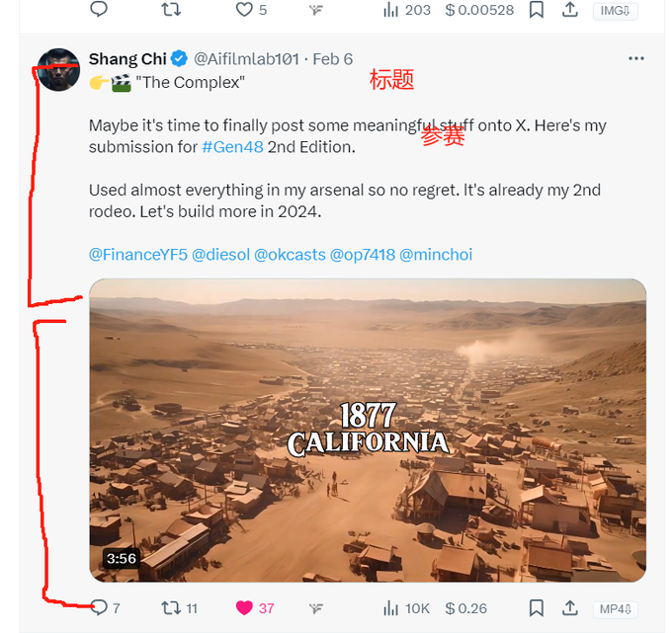The image size is (672, 633).
Task: Like the upper tweet with 5 likes
Action: pos(244,10)
